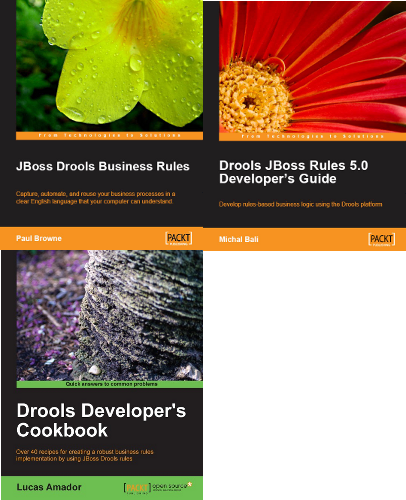This screenshot has height=500, width=406.
Task: Open the Drools Developer's Cookbook title
Action: click(101, 420)
